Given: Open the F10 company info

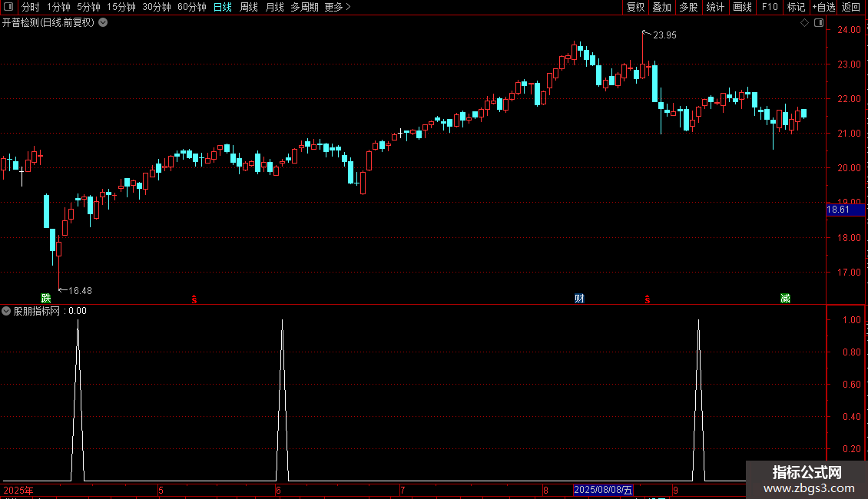Looking at the screenshot, I should click(770, 7).
